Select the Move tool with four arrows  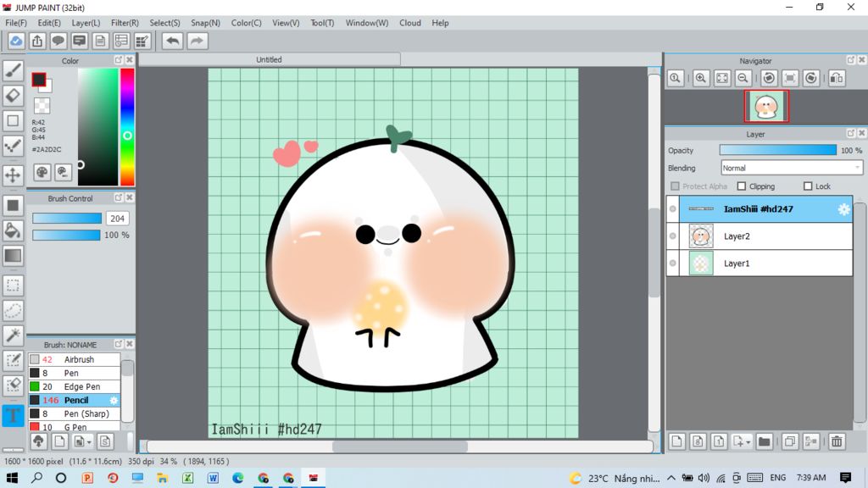(13, 175)
